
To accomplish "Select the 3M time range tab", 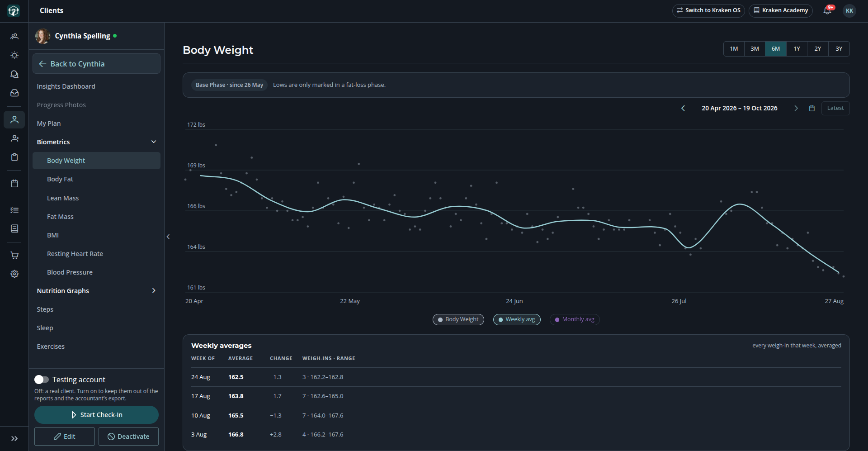I will point(755,49).
